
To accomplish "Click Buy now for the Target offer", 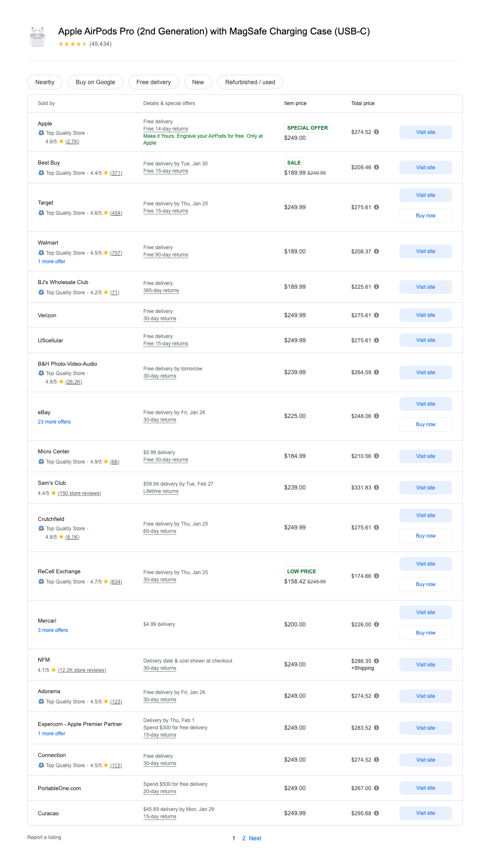I will [x=425, y=216].
